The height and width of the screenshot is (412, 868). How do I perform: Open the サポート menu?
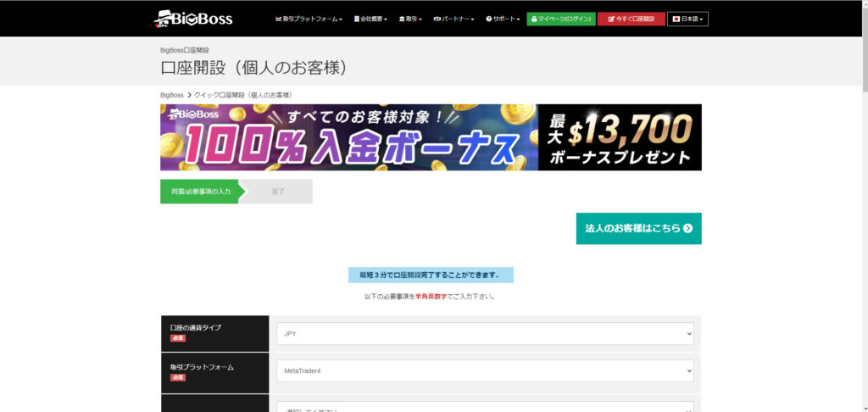(503, 19)
